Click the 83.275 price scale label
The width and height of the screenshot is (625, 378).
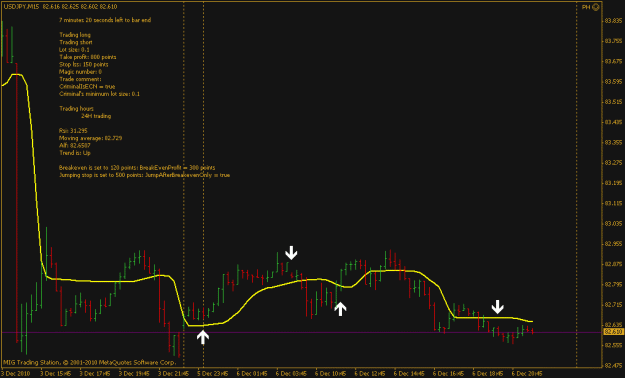613,163
